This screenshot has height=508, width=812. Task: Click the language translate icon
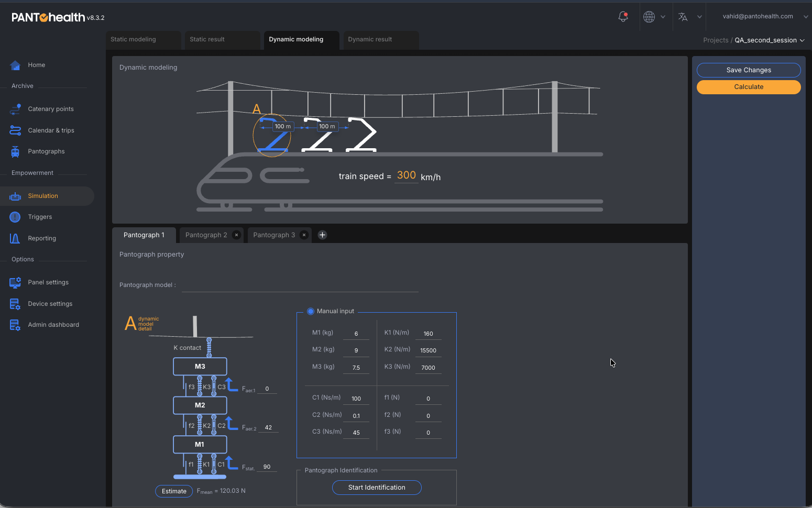[x=683, y=17]
